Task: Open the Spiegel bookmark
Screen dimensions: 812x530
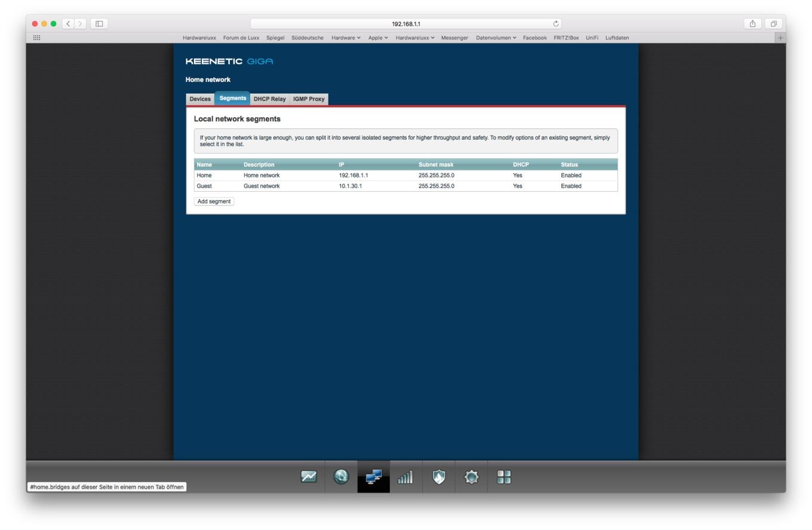Action: click(275, 38)
